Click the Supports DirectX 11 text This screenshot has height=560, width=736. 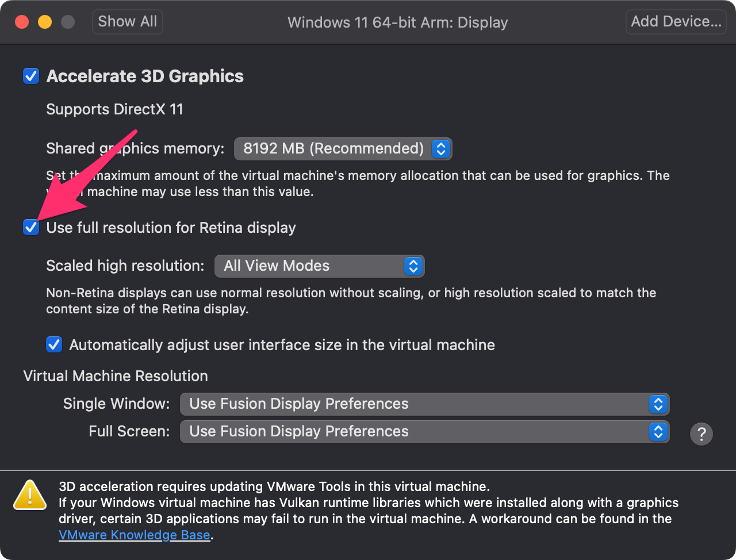[x=114, y=109]
